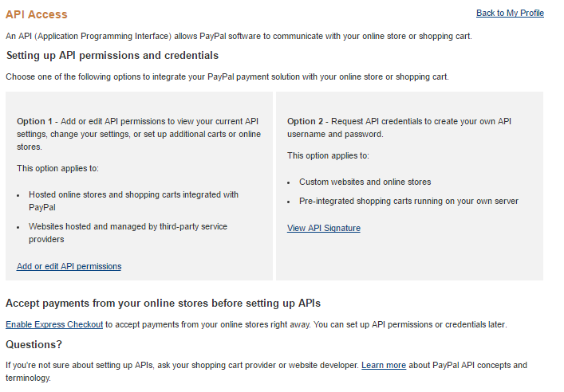Click the Back to My Profile link
Viewport: 564px width, 392px height.
point(510,14)
